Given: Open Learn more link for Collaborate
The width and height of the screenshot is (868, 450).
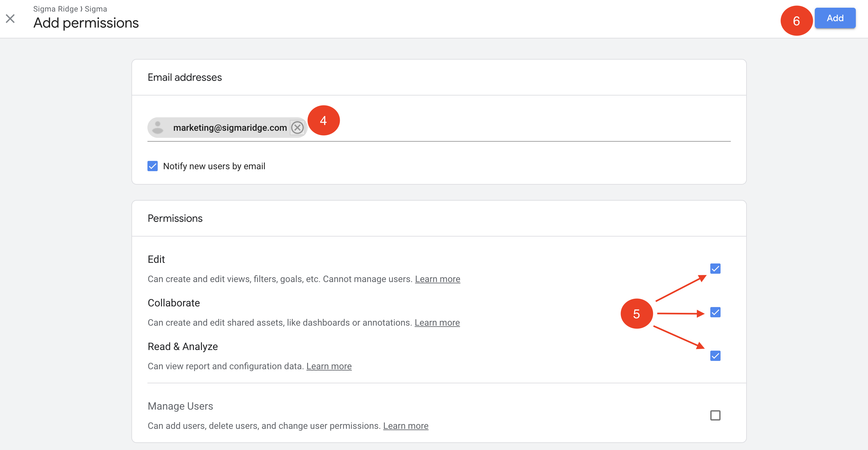Looking at the screenshot, I should tap(437, 322).
